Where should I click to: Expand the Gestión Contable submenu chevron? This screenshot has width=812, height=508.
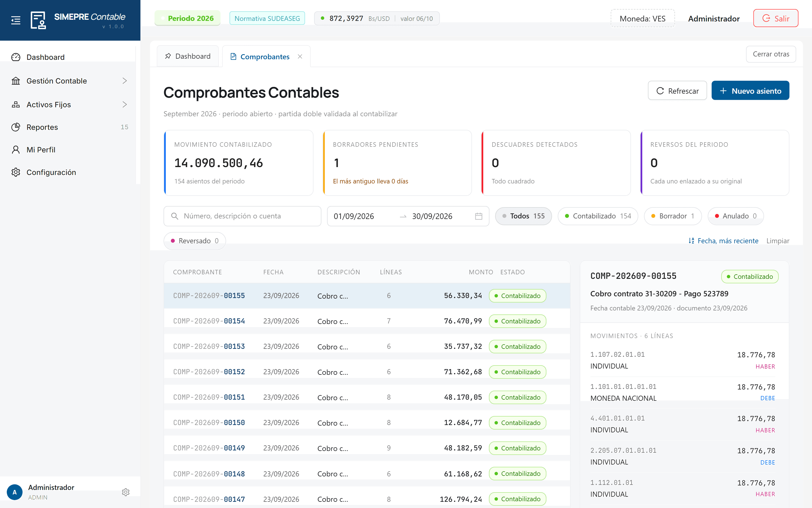coord(125,81)
